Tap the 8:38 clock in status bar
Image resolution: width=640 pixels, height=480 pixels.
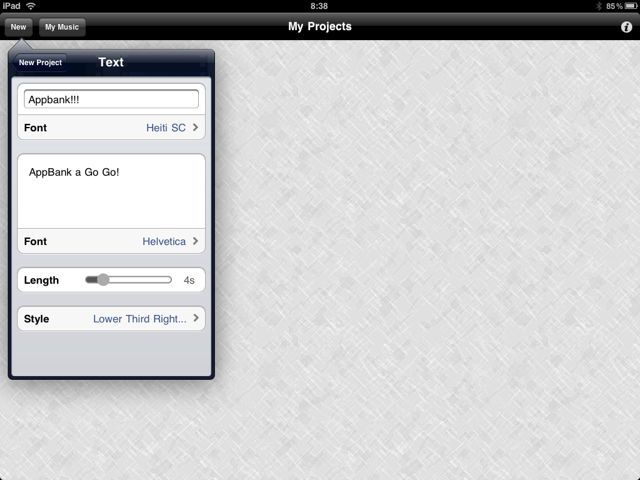tap(319, 6)
